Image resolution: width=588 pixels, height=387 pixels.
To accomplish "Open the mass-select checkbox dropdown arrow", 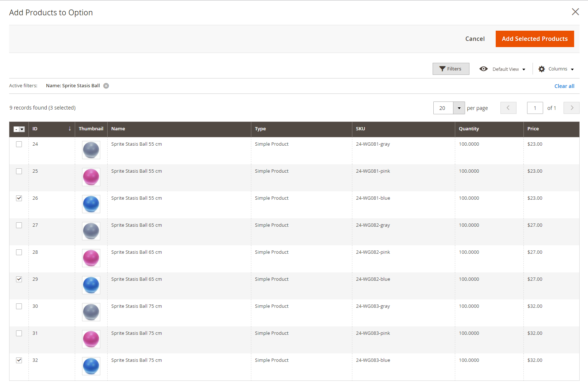I will [x=22, y=129].
